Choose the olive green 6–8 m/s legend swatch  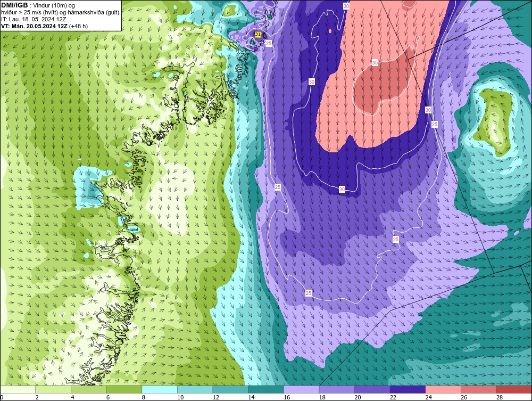point(124,389)
